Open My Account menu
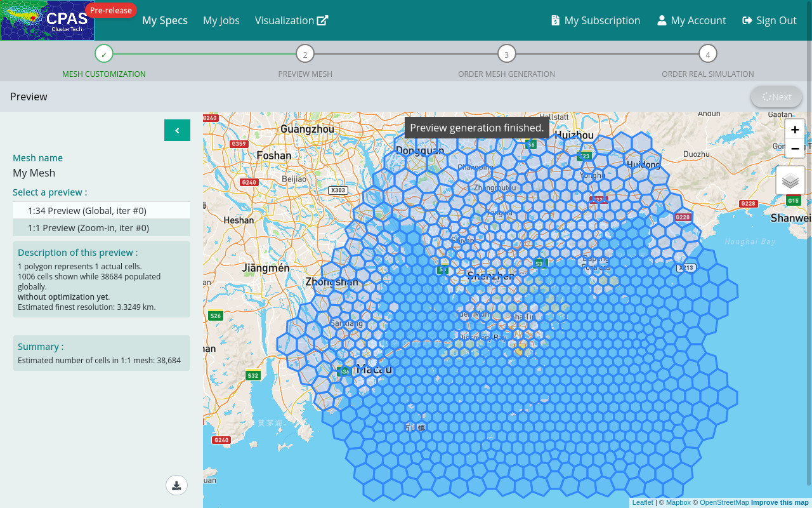The height and width of the screenshot is (508, 812). coord(691,20)
